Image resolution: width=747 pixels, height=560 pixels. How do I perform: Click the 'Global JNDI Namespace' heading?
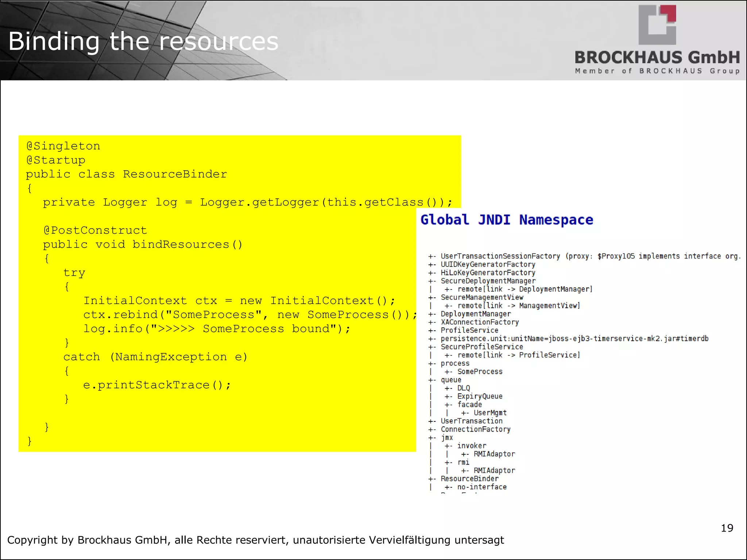pyautogui.click(x=507, y=220)
